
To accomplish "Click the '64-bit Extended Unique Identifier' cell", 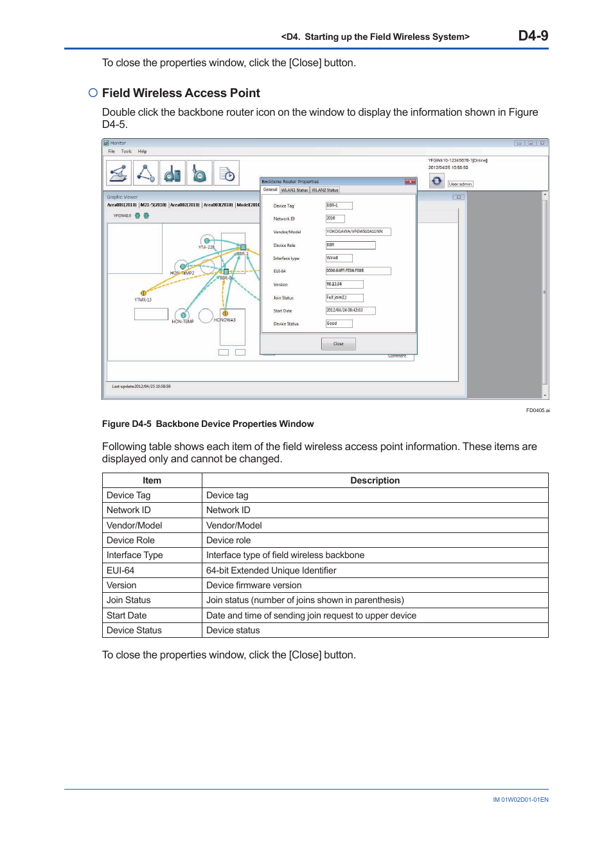I will click(375, 570).
